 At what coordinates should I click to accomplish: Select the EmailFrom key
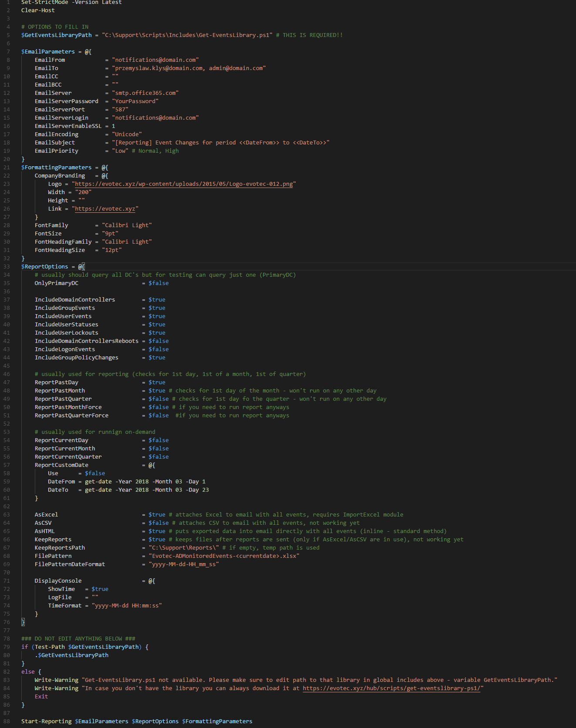pos(50,60)
